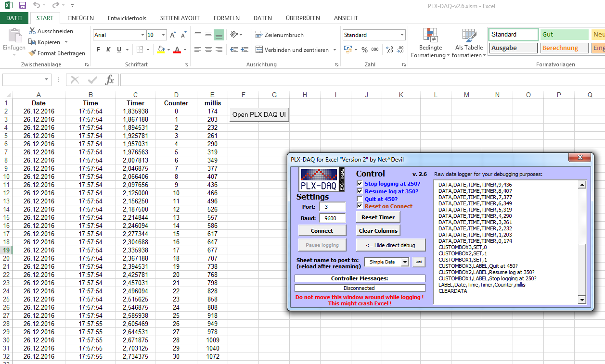The image size is (605, 364).
Task: Open the font size dropdown
Action: [164, 35]
